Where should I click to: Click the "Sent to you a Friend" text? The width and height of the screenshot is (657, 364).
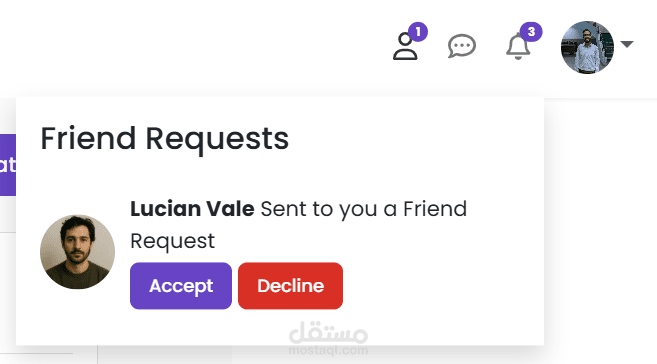(x=364, y=209)
